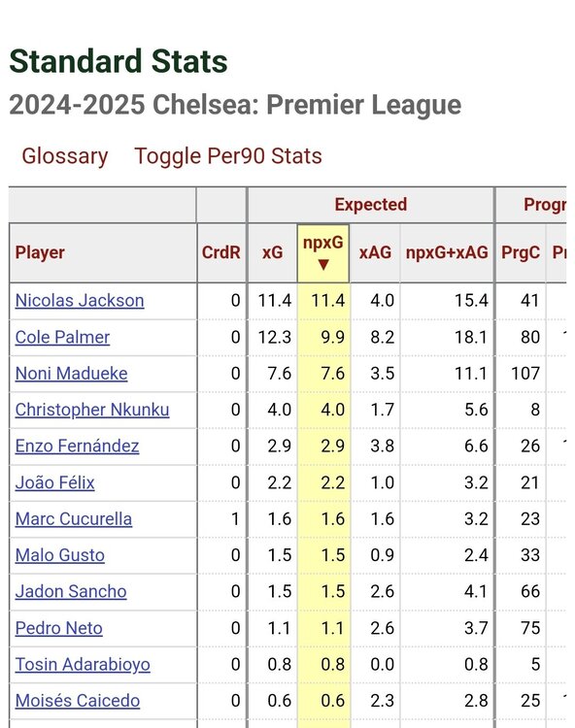The height and width of the screenshot is (728, 575).
Task: Open the Glossary link
Action: click(x=64, y=156)
